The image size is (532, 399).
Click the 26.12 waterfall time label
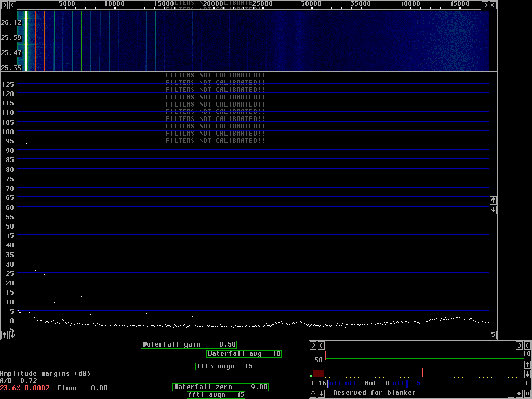[11, 23]
